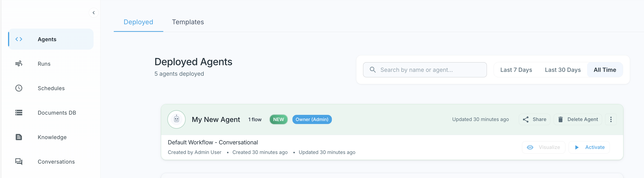Viewport: 644px width, 178px height.
Task: Expand the My New Agent card header
Action: click(x=375, y=119)
